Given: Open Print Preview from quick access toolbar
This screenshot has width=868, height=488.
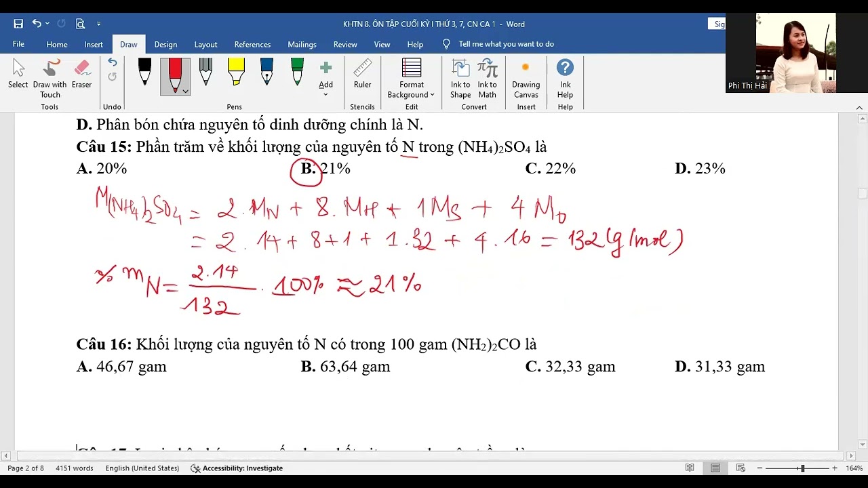Looking at the screenshot, I should (x=80, y=24).
